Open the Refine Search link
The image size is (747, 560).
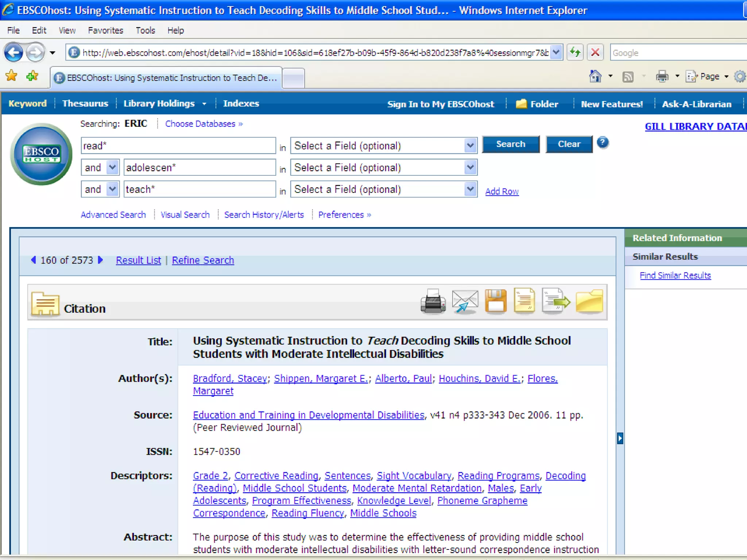pyautogui.click(x=203, y=260)
